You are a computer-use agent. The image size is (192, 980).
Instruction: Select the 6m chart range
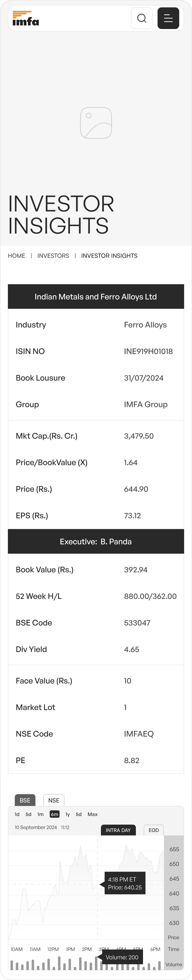(54, 815)
